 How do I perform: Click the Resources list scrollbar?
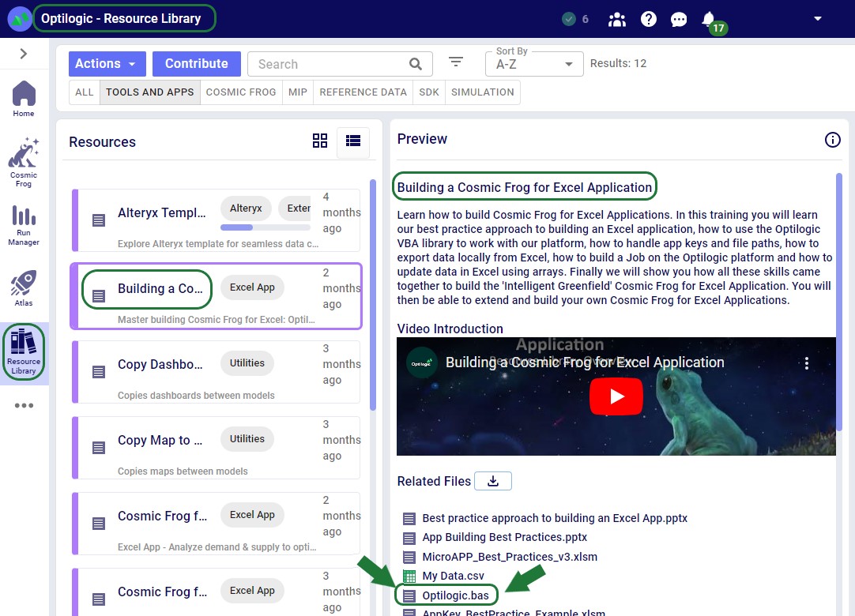[373, 295]
